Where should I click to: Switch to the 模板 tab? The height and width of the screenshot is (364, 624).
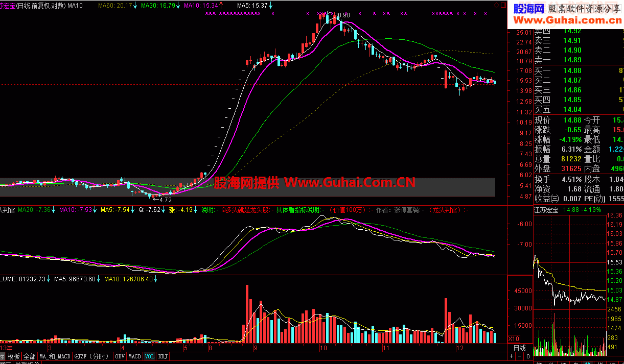click(14, 356)
